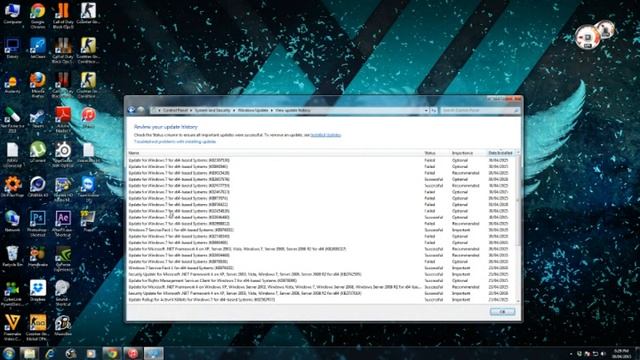Open Google Chrome desktop shortcut

(x=38, y=15)
